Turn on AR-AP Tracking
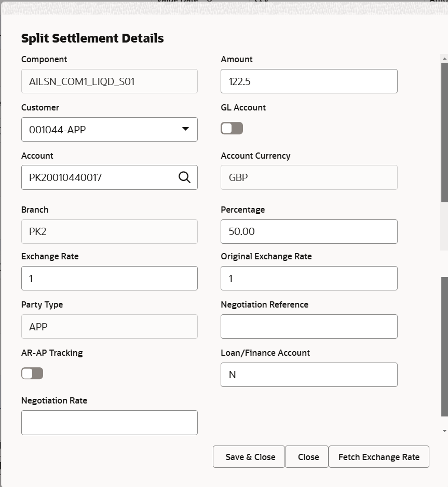This screenshot has width=448, height=487. 32,373
